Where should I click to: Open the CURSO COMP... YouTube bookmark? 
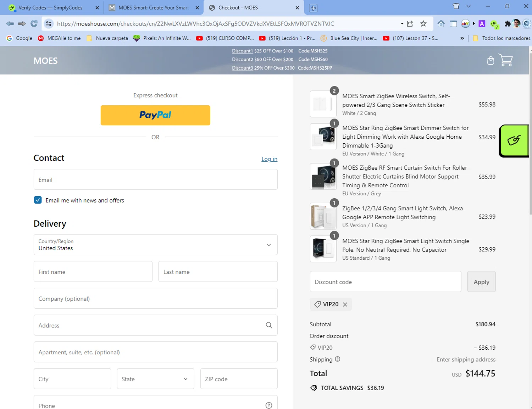[225, 38]
